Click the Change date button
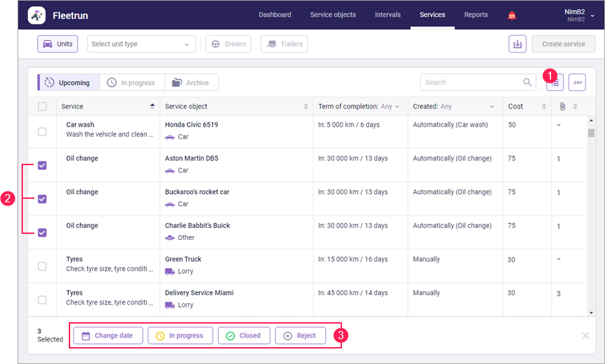Image resolution: width=605 pixels, height=364 pixels. pos(108,336)
